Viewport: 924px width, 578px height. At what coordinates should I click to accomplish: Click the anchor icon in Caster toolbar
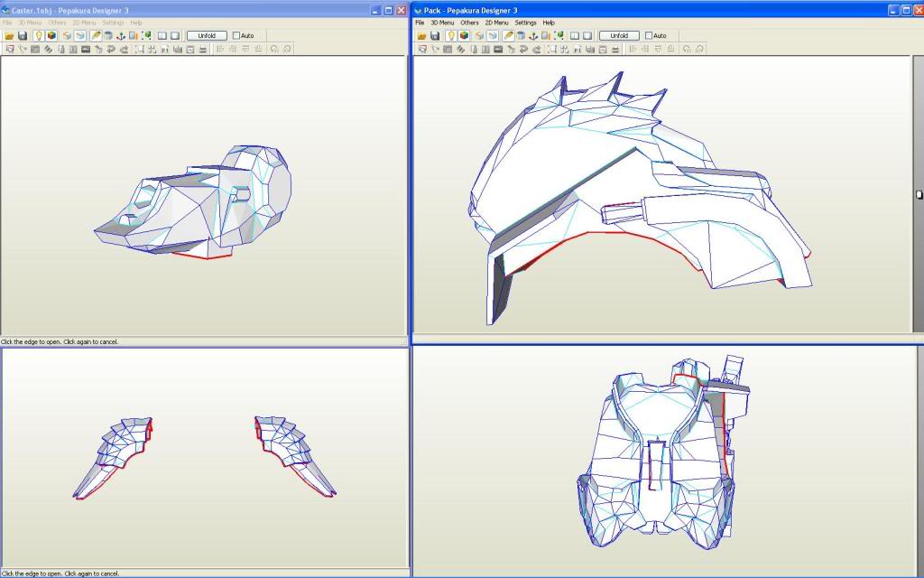tap(120, 35)
